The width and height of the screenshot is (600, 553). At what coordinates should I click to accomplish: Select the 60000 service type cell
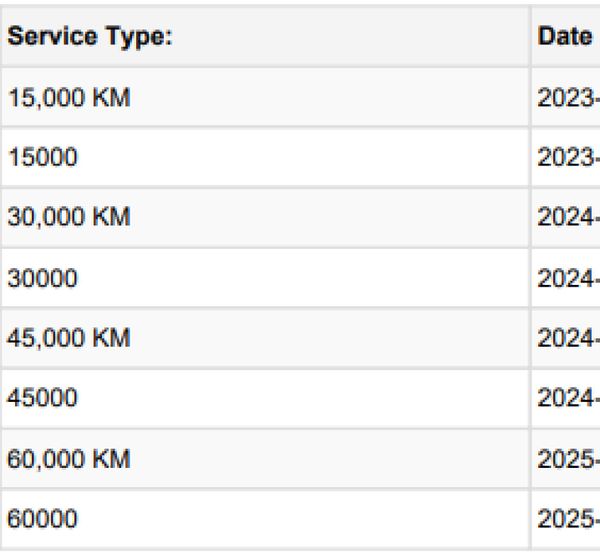coord(42,519)
